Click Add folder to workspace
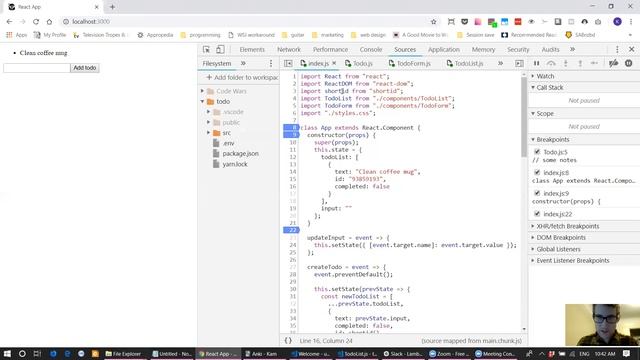The width and height of the screenshot is (640, 360). point(242,77)
